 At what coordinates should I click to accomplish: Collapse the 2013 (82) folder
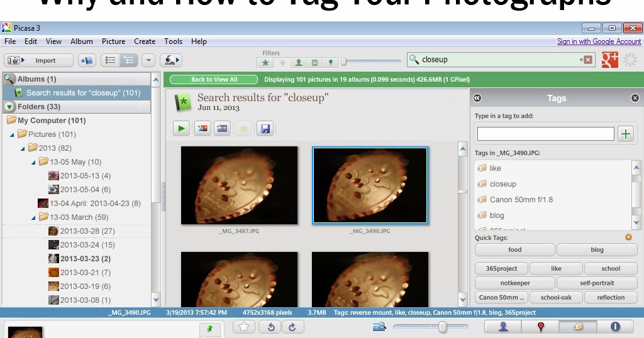pos(23,148)
